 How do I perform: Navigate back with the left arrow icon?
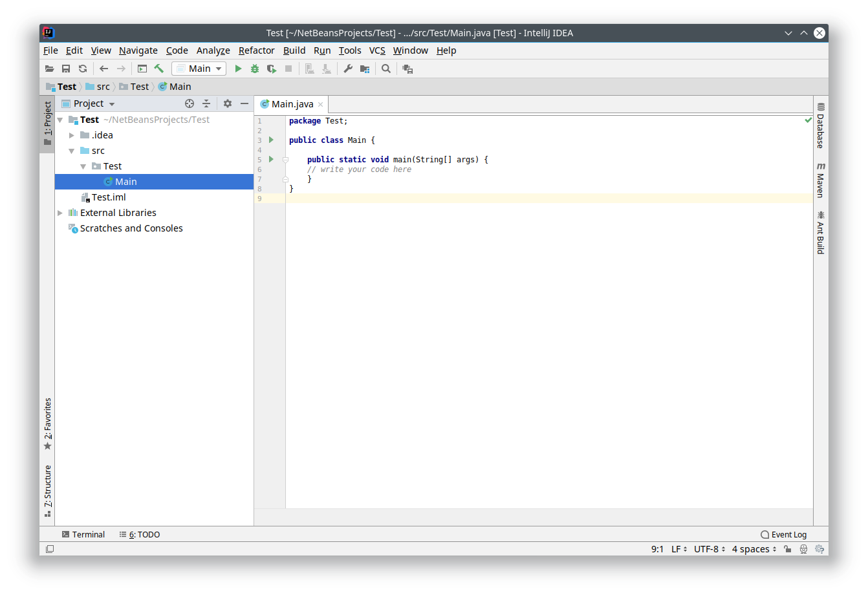103,69
